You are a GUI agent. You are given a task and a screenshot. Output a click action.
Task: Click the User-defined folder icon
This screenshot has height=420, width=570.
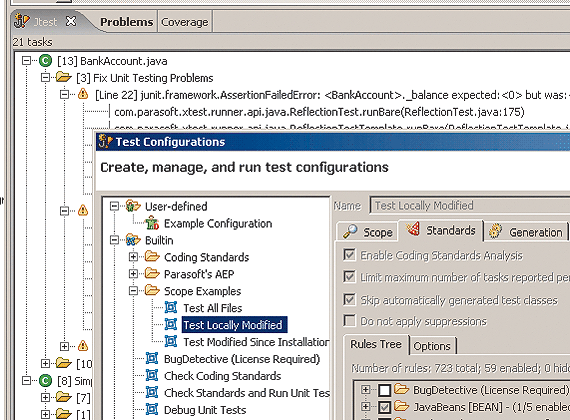pyautogui.click(x=133, y=206)
